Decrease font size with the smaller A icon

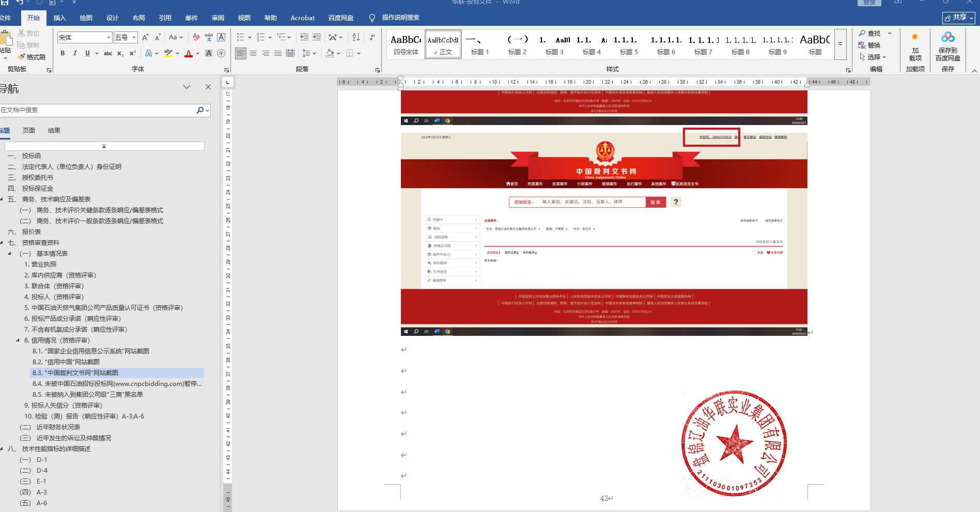[158, 37]
